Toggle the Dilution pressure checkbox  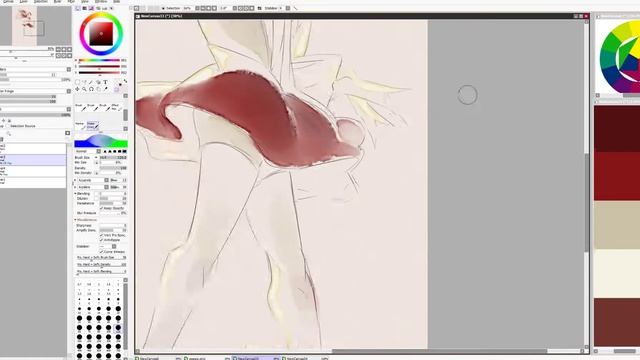(97, 198)
